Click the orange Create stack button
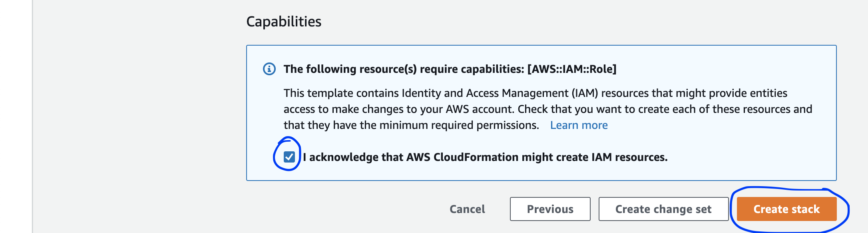The height and width of the screenshot is (233, 868). pyautogui.click(x=786, y=209)
